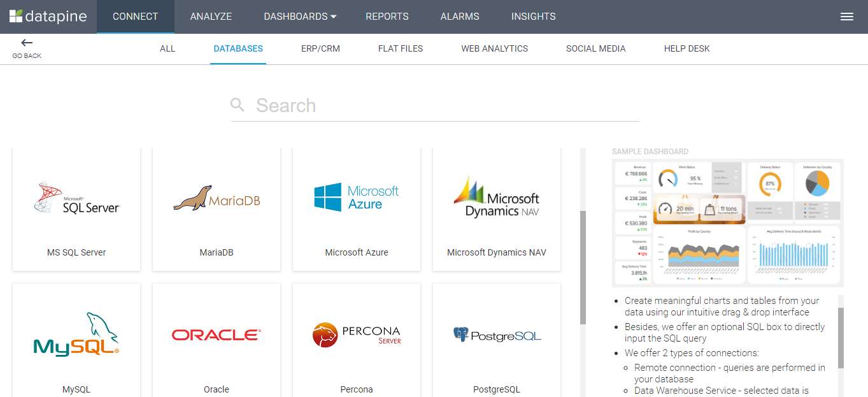
Task: Click the MySQL card label
Action: pos(76,389)
